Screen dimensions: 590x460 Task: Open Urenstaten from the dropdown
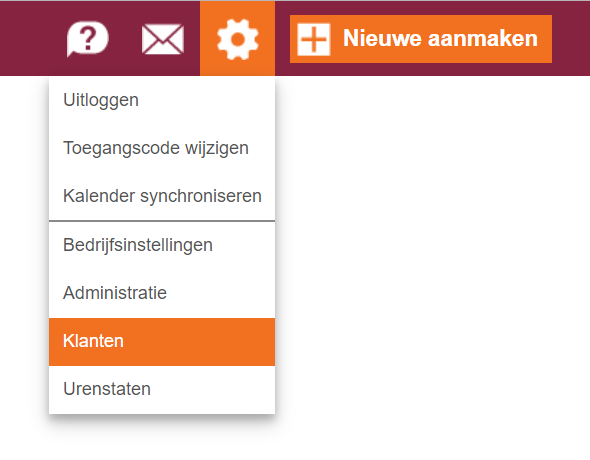[162, 389]
